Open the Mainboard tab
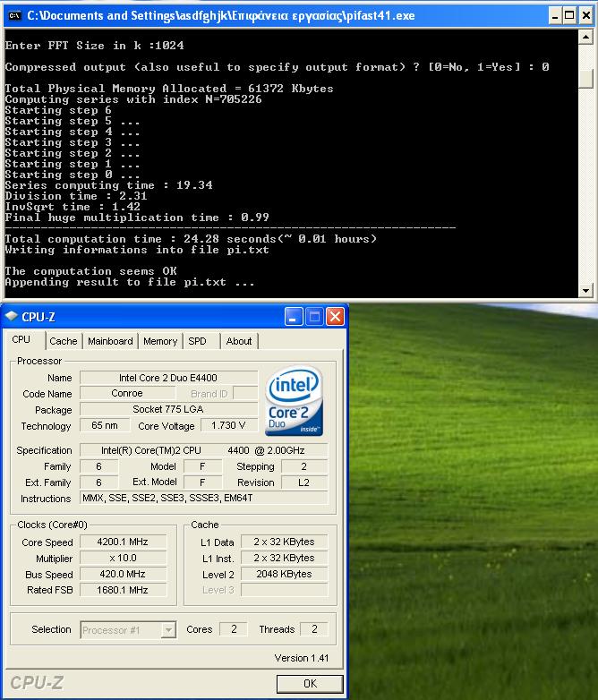This screenshot has height=700, width=598. pyautogui.click(x=110, y=341)
